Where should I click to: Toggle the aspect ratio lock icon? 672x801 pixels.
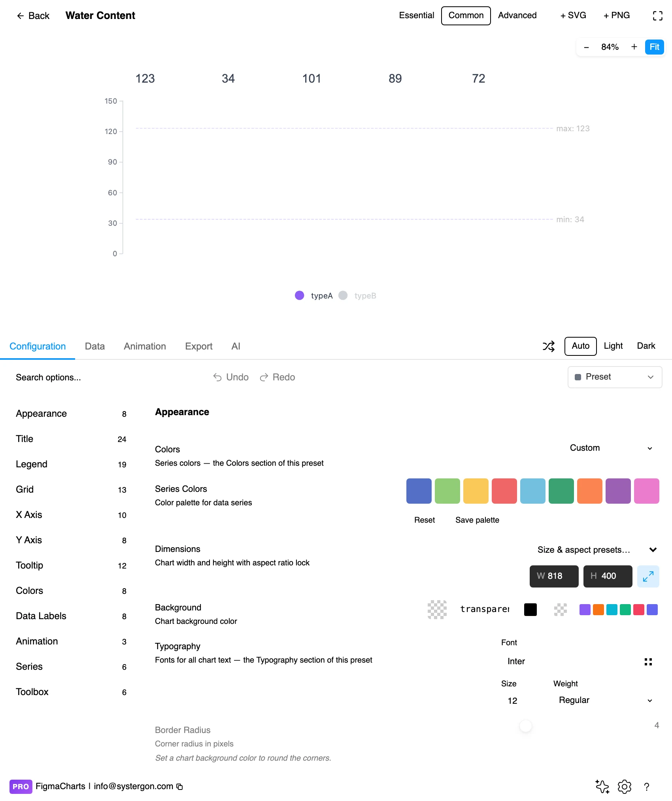tap(648, 576)
